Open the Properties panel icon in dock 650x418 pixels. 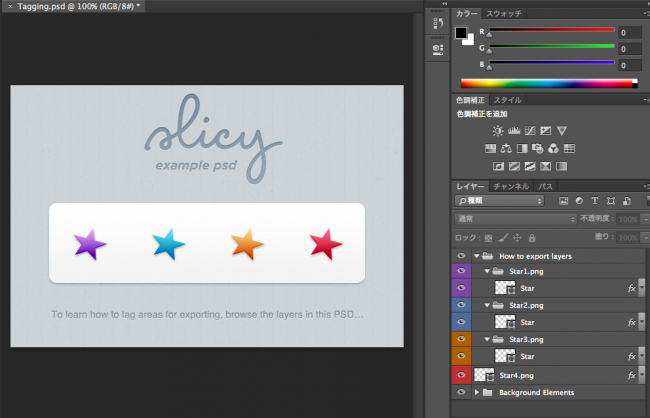point(438,50)
